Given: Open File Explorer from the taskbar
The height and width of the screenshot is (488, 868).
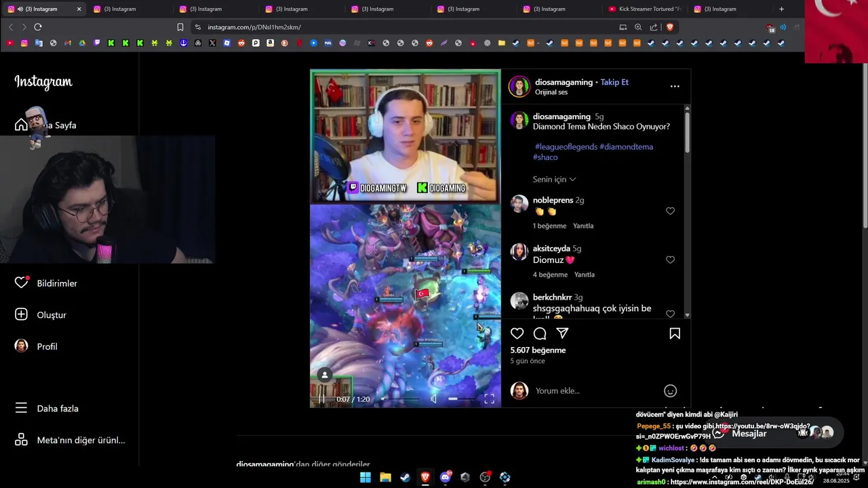Looking at the screenshot, I should 385,477.
